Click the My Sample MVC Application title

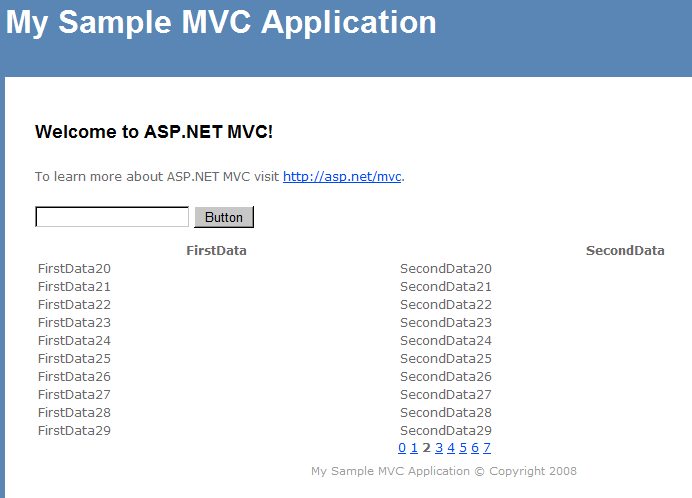tap(221, 22)
